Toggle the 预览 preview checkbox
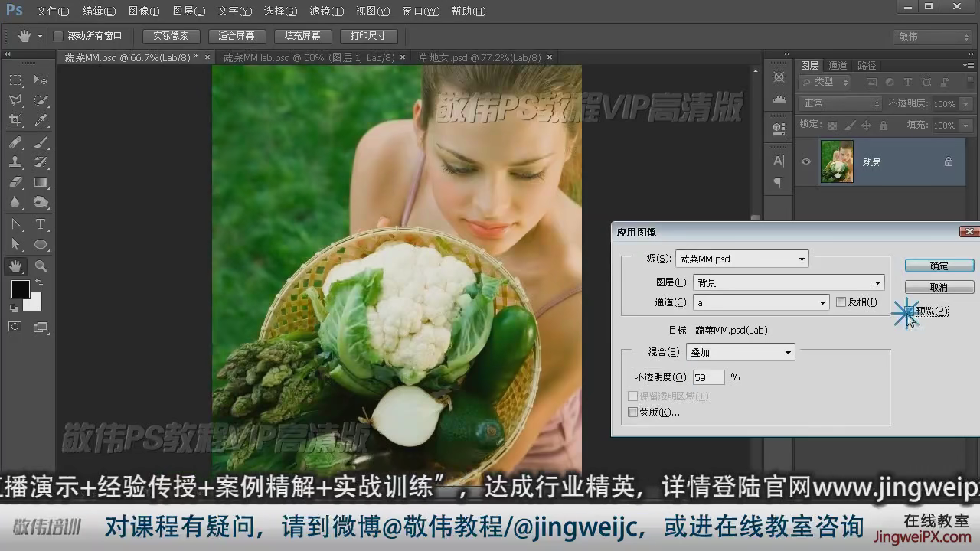 [909, 311]
